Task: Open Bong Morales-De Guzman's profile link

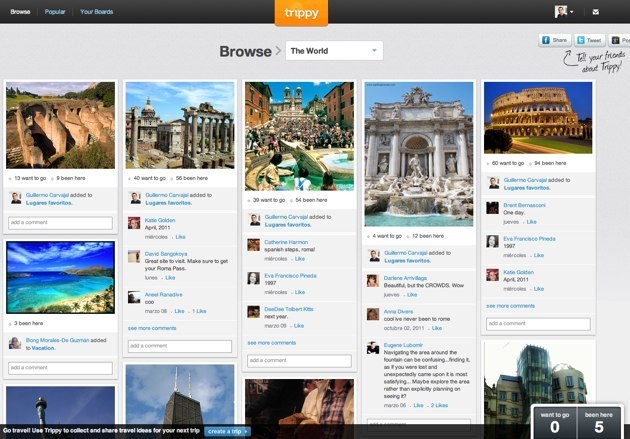Action: [57, 340]
